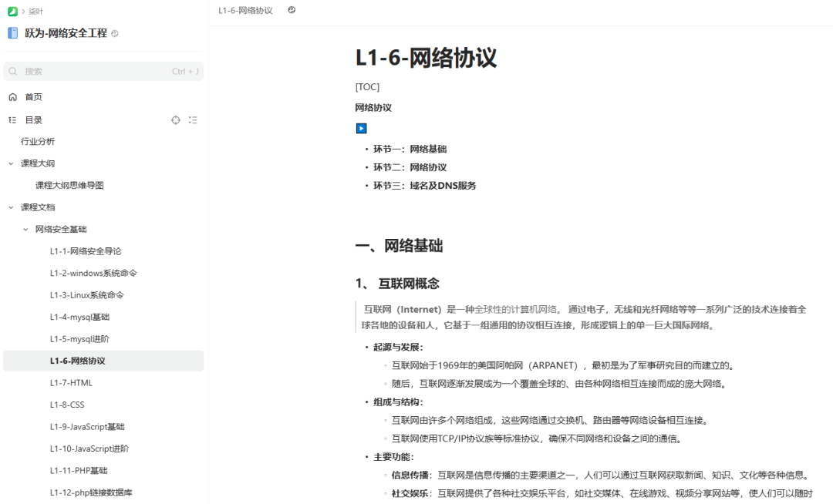Open L1-8-CSS document

coord(67,405)
